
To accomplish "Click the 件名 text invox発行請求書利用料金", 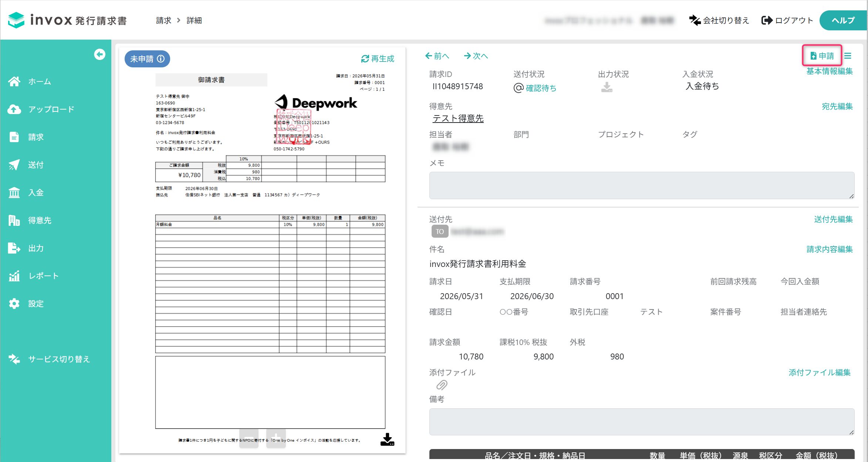I will click(478, 264).
